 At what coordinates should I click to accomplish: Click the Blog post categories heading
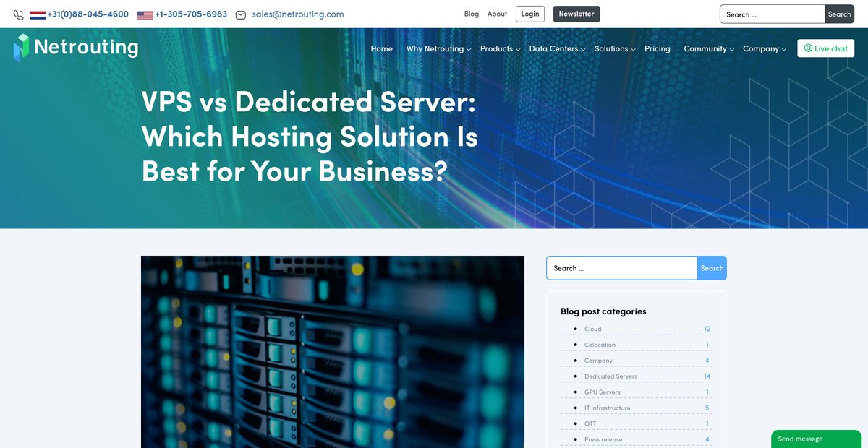click(603, 311)
